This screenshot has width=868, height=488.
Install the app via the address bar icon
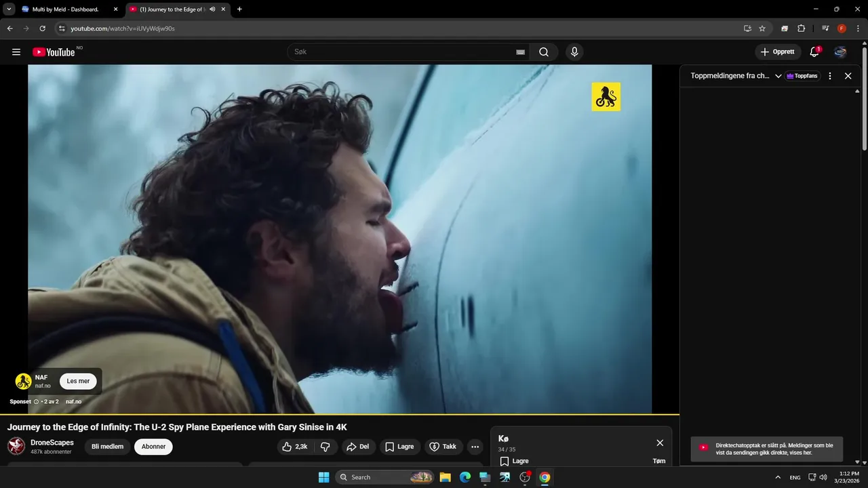[747, 28]
